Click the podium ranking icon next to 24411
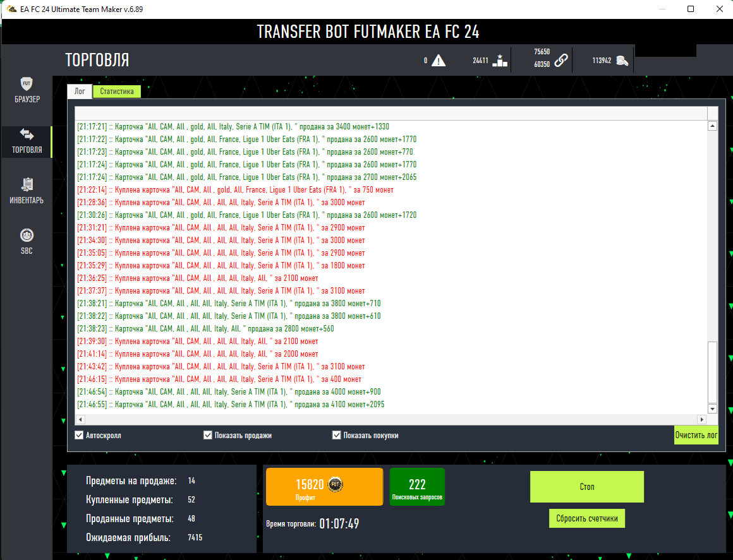This screenshot has height=560, width=733. pyautogui.click(x=500, y=61)
